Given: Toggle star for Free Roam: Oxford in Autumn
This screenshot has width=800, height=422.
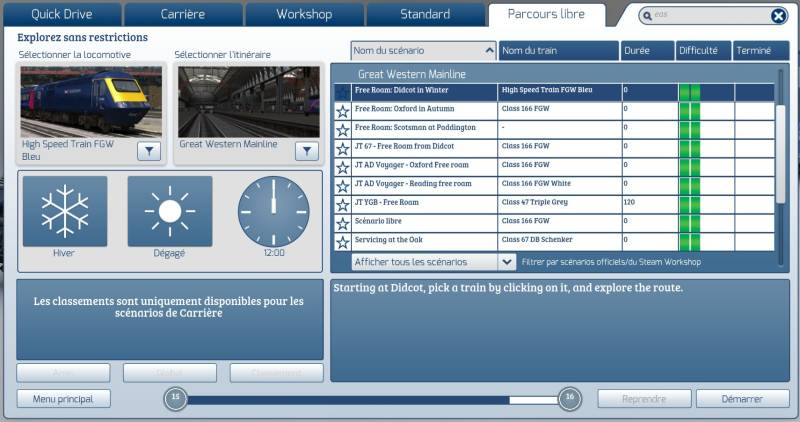Looking at the screenshot, I should point(343,111).
